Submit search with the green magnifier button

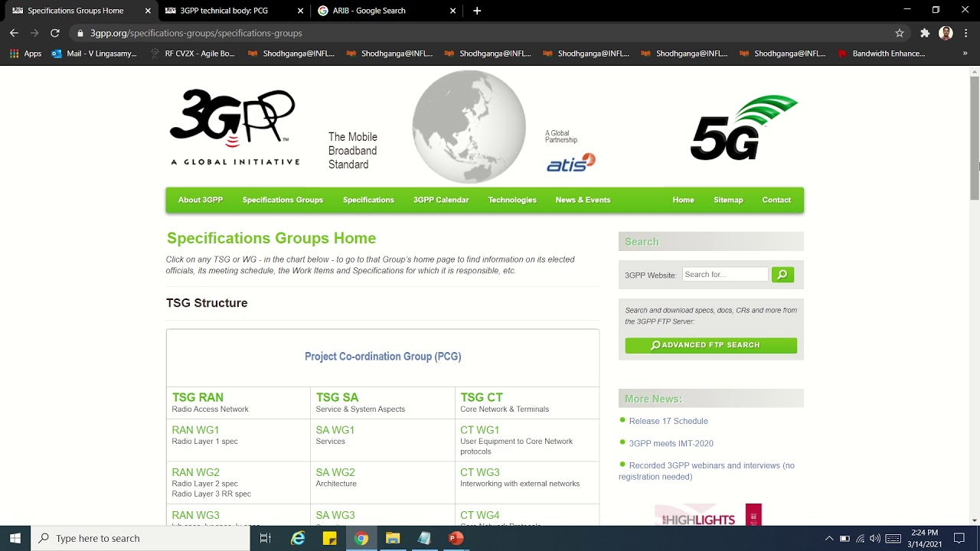[782, 274]
